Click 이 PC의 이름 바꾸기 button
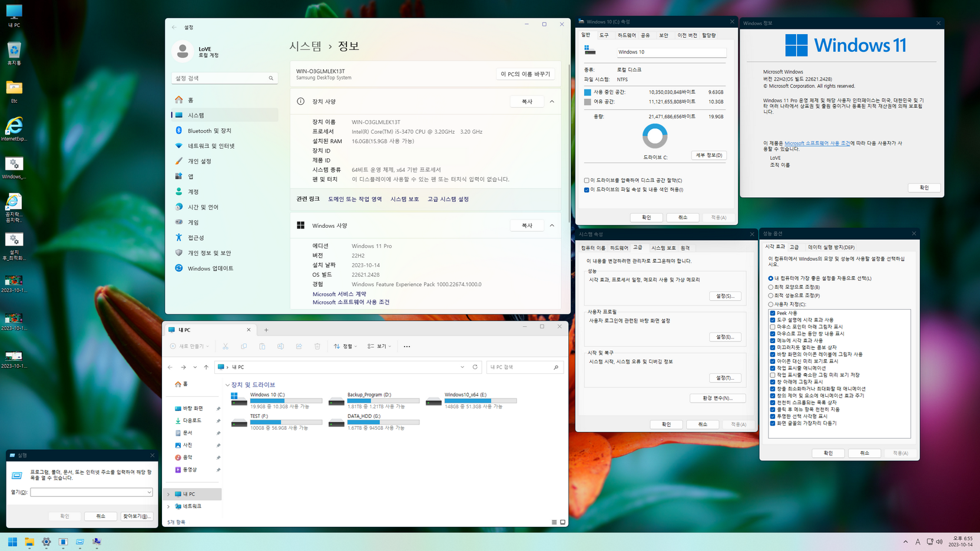Screen dimensions: 980x551 point(525,74)
